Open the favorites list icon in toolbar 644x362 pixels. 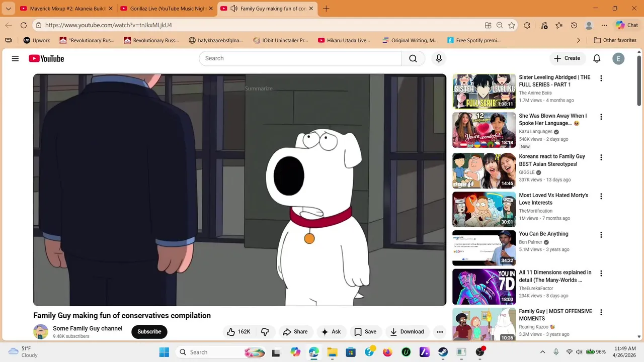click(559, 25)
